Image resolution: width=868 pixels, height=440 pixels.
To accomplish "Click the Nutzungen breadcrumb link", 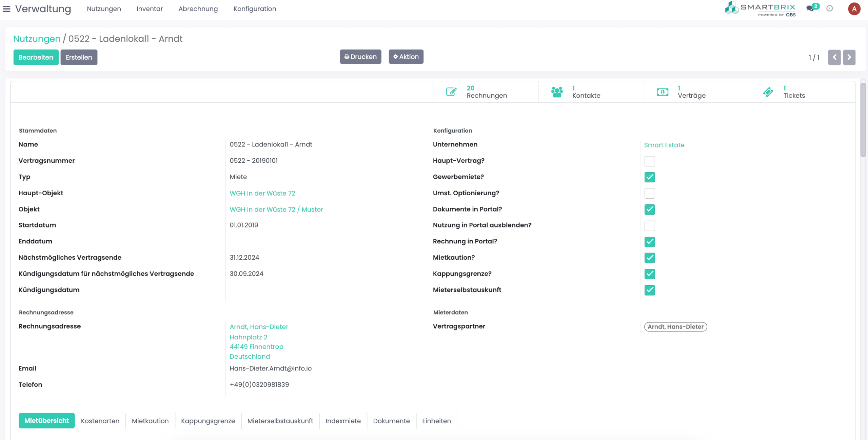I will [x=37, y=39].
